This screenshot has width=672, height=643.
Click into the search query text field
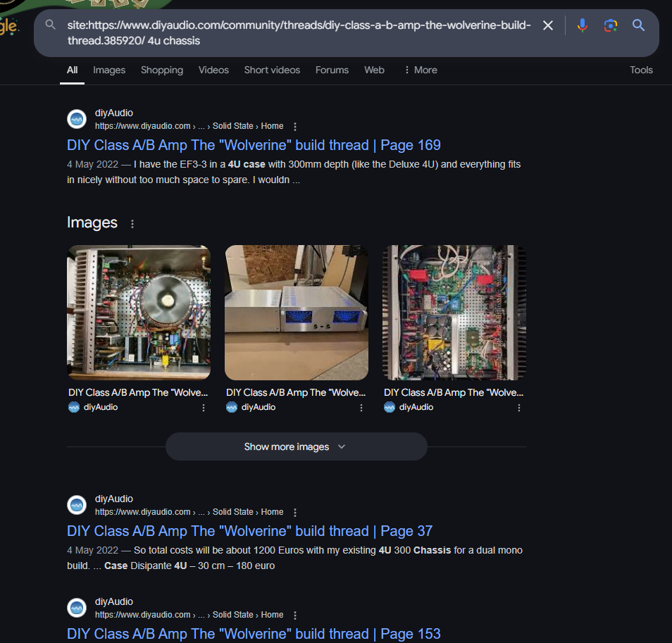(x=299, y=32)
